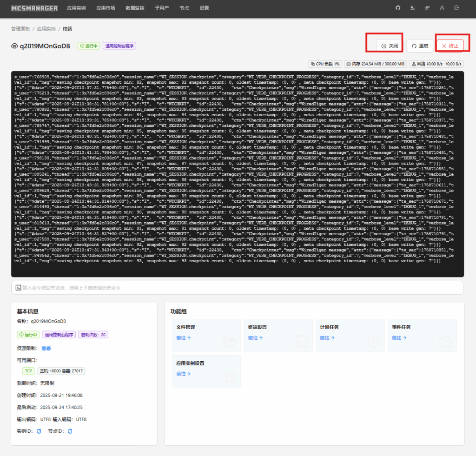Open the 应用市场 menu item
The height and width of the screenshot is (456, 476).
tap(106, 8)
